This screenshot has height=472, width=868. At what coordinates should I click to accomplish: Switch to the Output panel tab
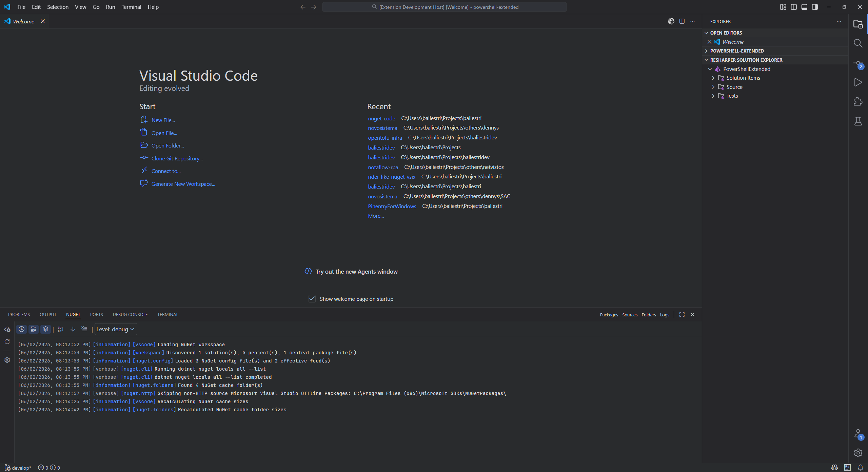coord(48,314)
